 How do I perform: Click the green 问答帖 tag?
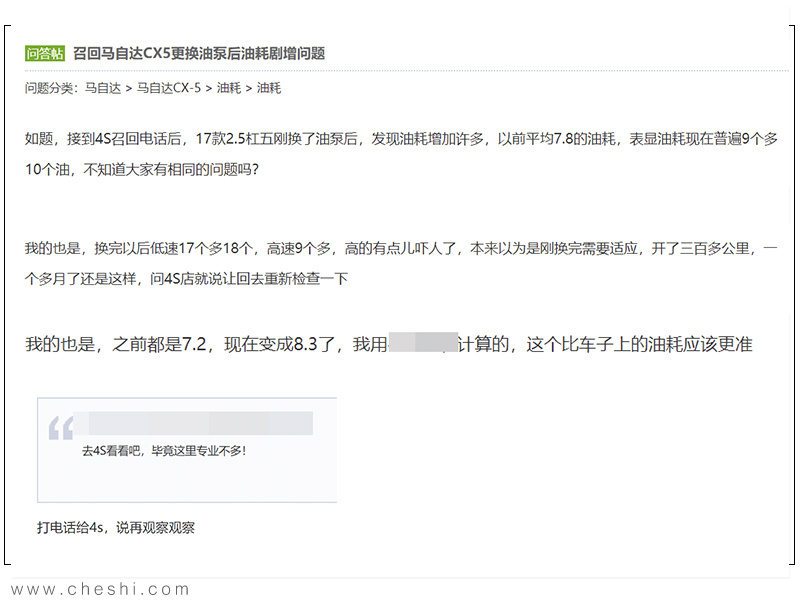click(x=45, y=53)
